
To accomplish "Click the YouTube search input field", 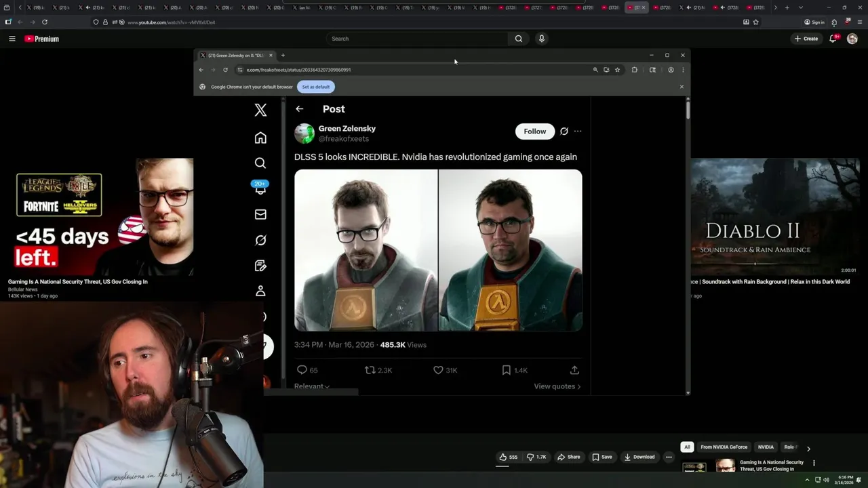I will click(x=417, y=39).
